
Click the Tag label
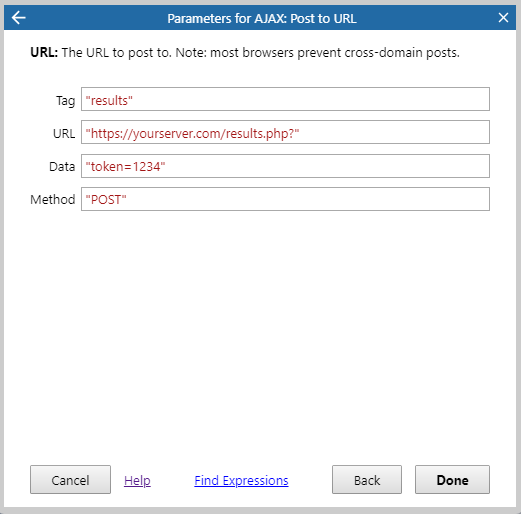tap(66, 101)
